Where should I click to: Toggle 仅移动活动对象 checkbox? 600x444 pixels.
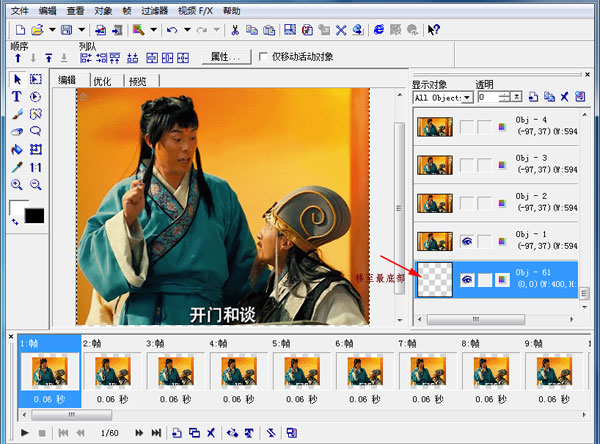(263, 57)
